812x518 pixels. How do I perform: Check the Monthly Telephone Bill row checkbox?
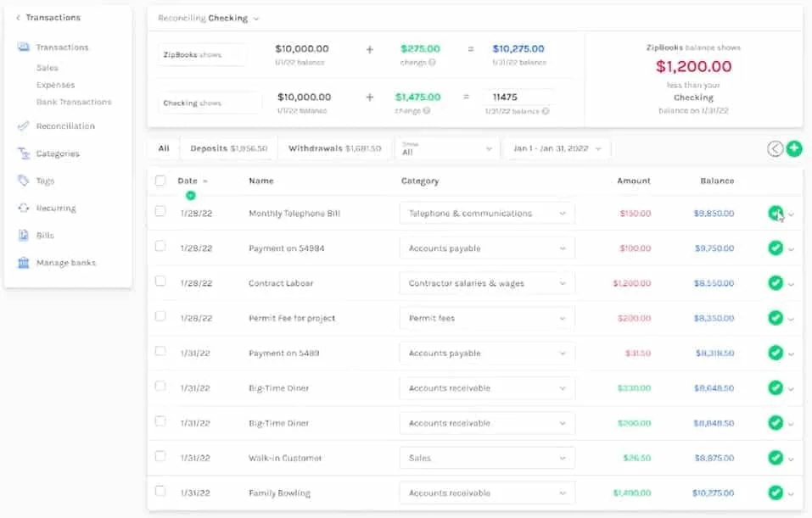160,211
